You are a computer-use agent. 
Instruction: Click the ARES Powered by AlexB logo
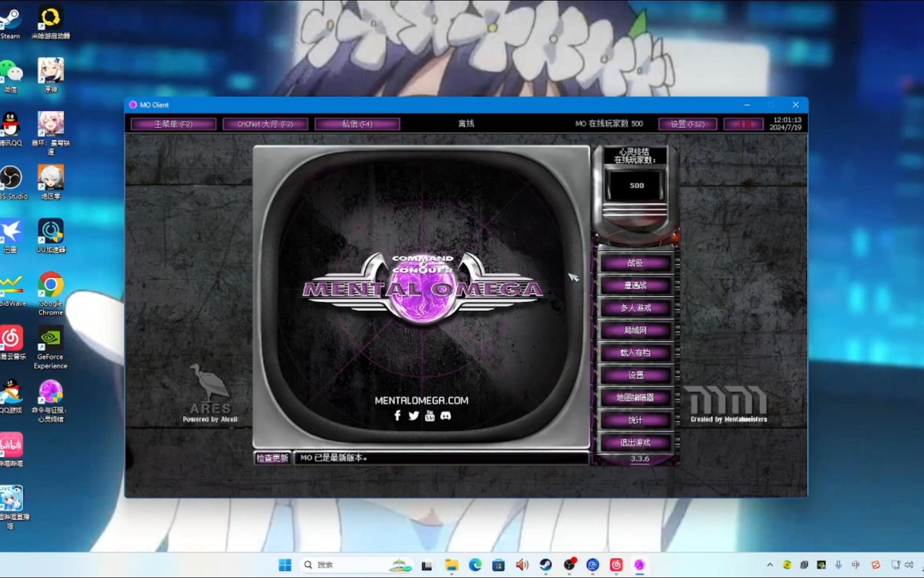[x=210, y=393]
